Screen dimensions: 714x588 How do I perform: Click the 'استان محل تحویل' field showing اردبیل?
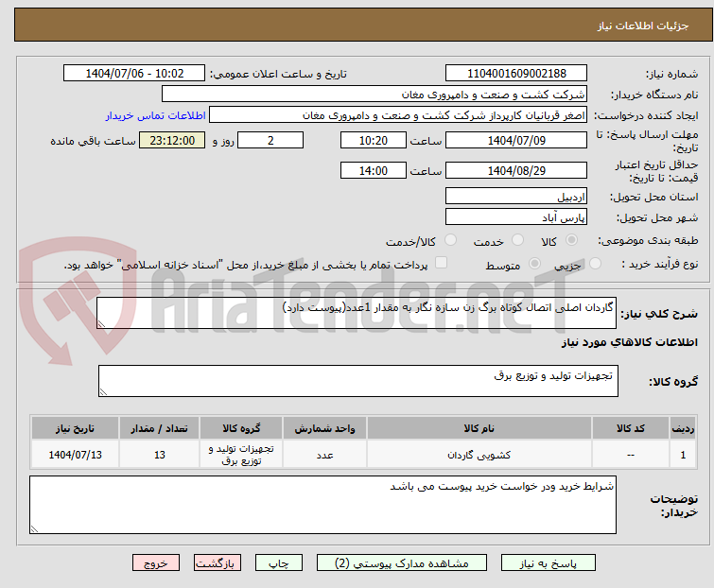[516, 196]
